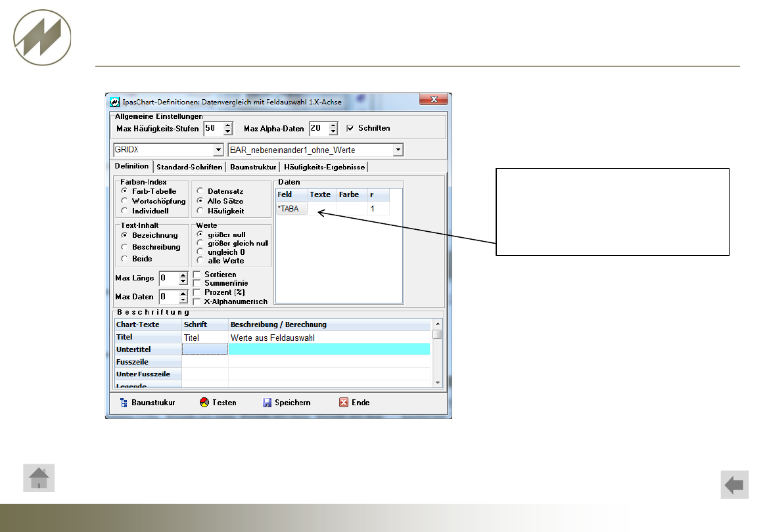Increase Max Daten value

[x=183, y=294]
